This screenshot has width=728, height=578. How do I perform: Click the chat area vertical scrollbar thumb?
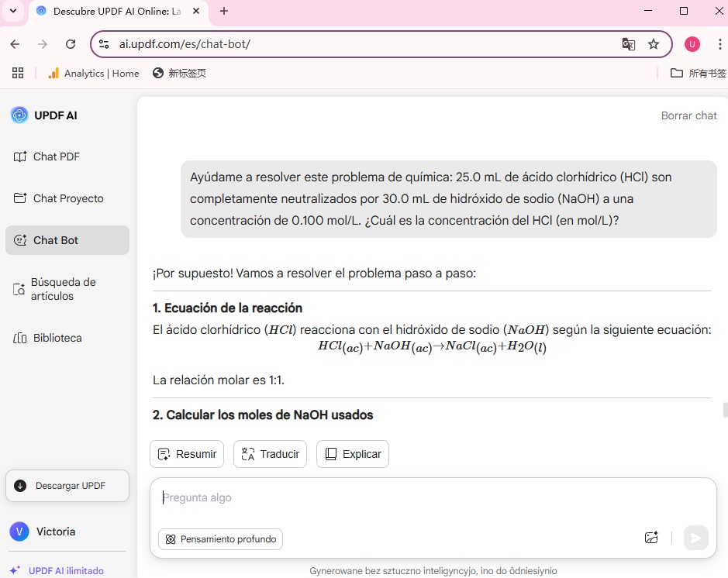(x=725, y=410)
